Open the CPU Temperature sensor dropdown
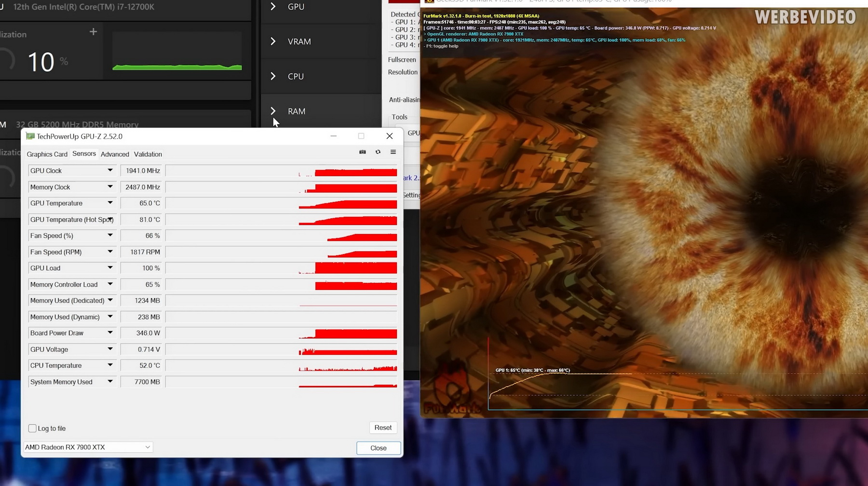 (110, 365)
